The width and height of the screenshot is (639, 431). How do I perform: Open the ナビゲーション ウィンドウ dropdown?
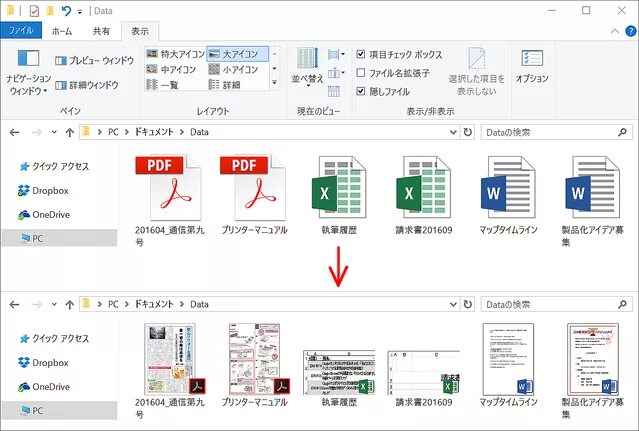pyautogui.click(x=29, y=73)
